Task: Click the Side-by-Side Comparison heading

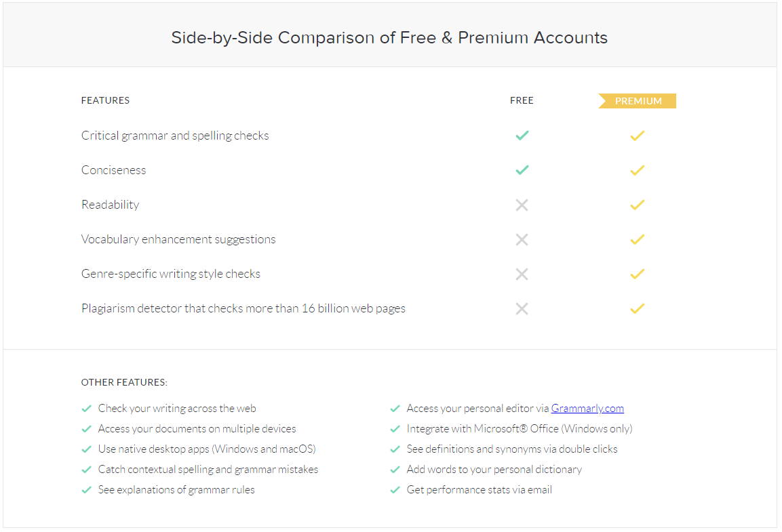Action: click(x=389, y=37)
